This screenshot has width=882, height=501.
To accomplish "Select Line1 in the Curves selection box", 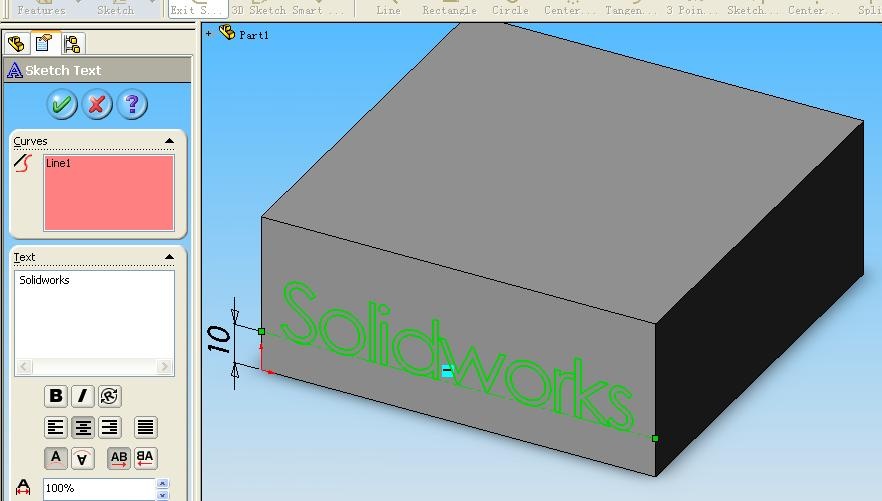I will [x=58, y=163].
